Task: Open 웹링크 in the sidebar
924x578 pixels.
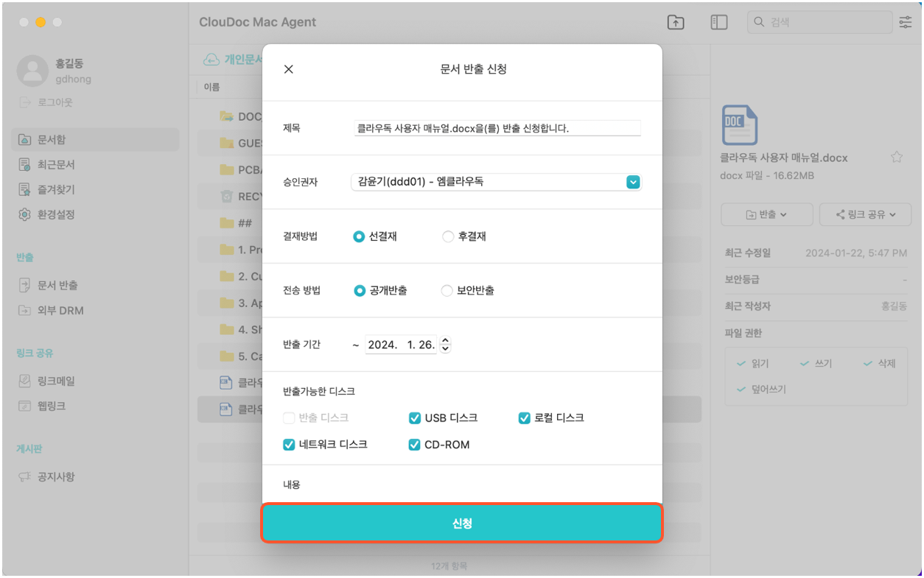Action: pos(95,406)
